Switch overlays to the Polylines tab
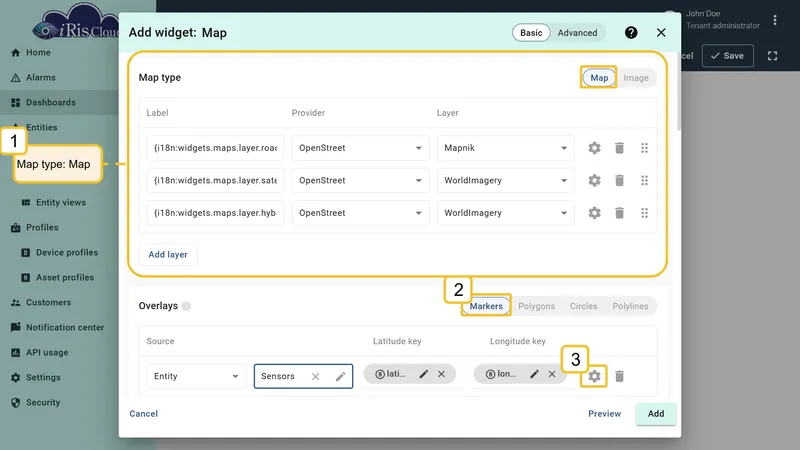Viewport: 800px width, 450px height. (630, 306)
